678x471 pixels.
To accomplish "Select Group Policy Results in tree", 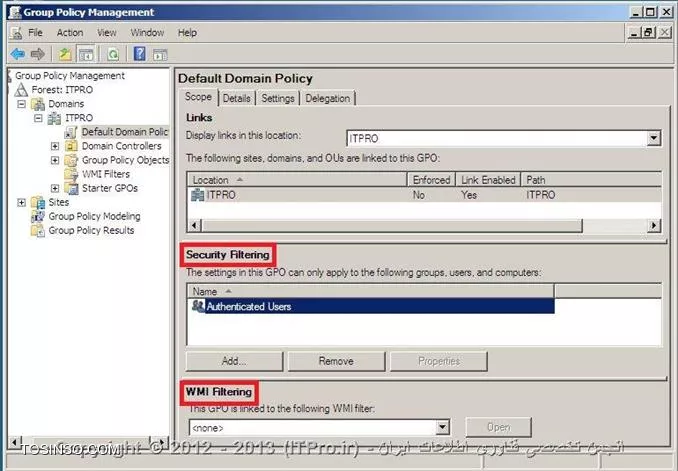I will click(91, 230).
